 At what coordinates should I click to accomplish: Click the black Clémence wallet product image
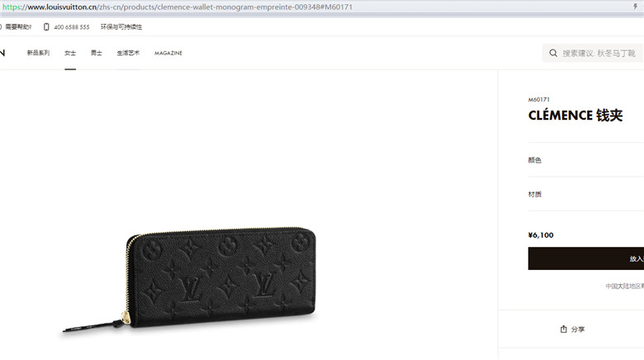coord(189,279)
